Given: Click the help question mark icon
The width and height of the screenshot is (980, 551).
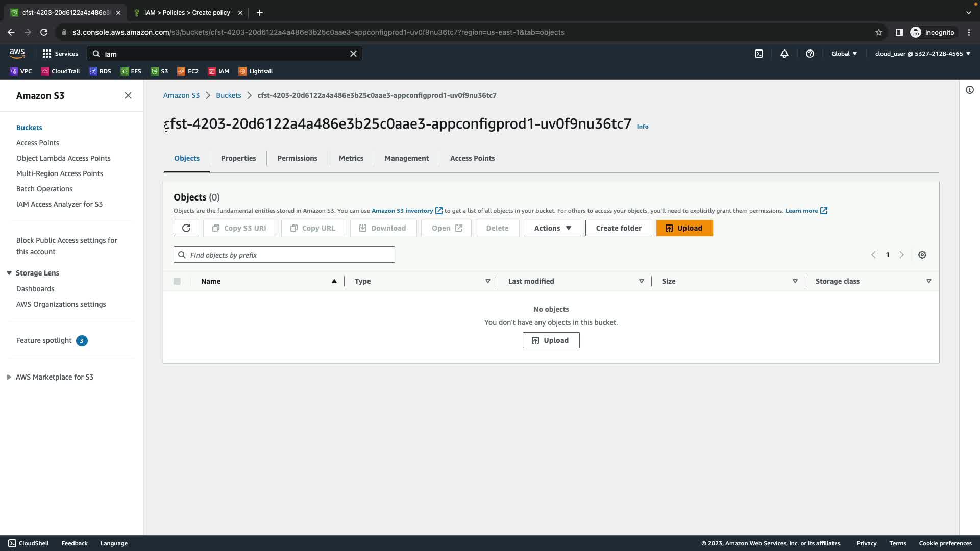Looking at the screenshot, I should (810, 54).
